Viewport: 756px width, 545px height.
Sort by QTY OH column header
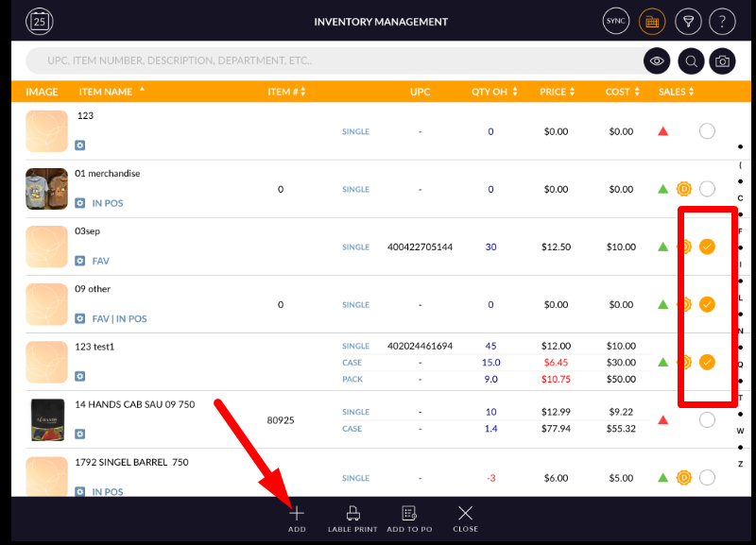click(493, 92)
